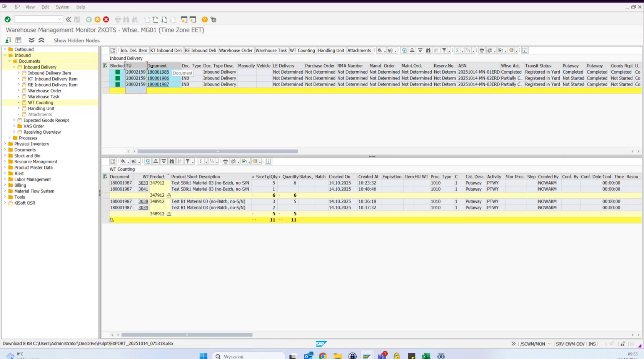Collapse the Inbound Delivery tree node
The width and height of the screenshot is (644, 359).
[13, 67]
